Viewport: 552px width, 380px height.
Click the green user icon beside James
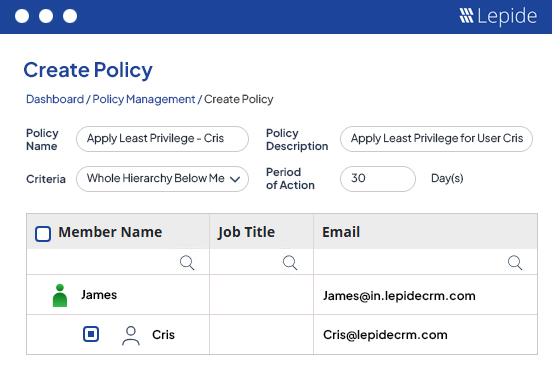pos(60,295)
